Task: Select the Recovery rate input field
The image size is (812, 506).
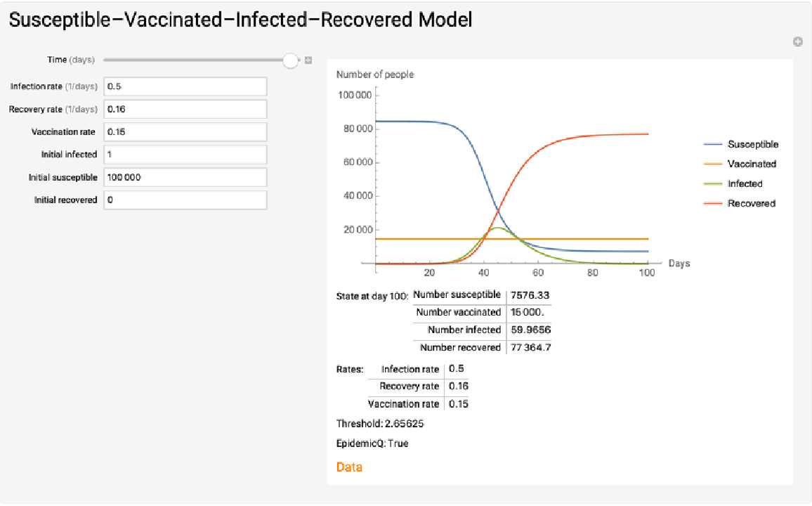Action: 185,109
